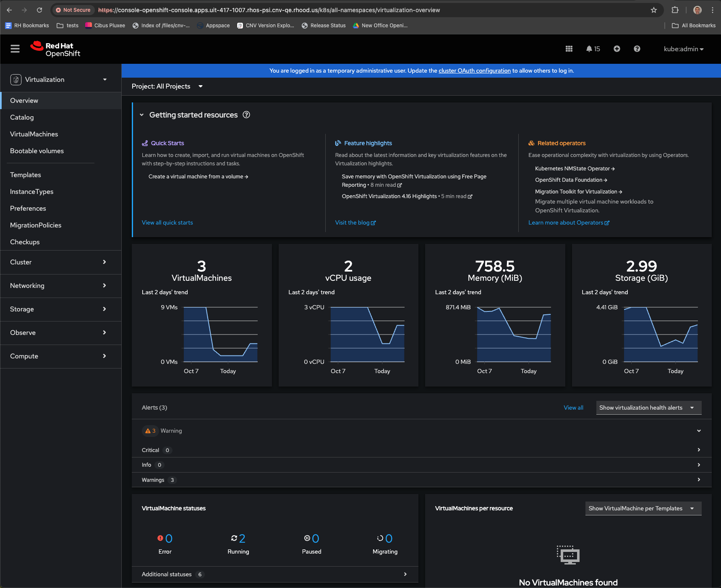Open Show VirtualMachine per Templates dropdown
721x588 pixels.
pyautogui.click(x=643, y=508)
